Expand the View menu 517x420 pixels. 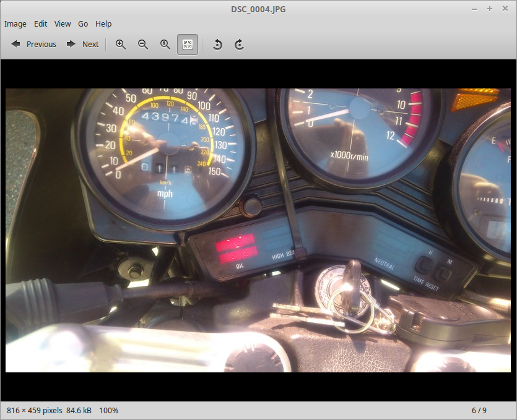63,24
